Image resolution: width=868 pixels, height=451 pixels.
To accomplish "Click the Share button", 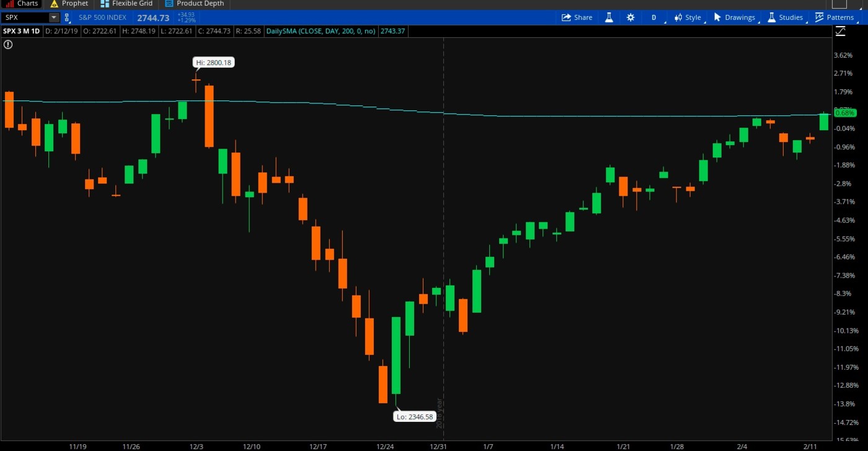I will [x=577, y=17].
